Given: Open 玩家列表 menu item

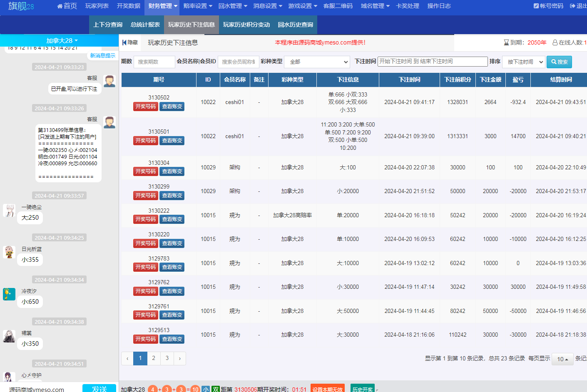Looking at the screenshot, I should [x=97, y=6].
